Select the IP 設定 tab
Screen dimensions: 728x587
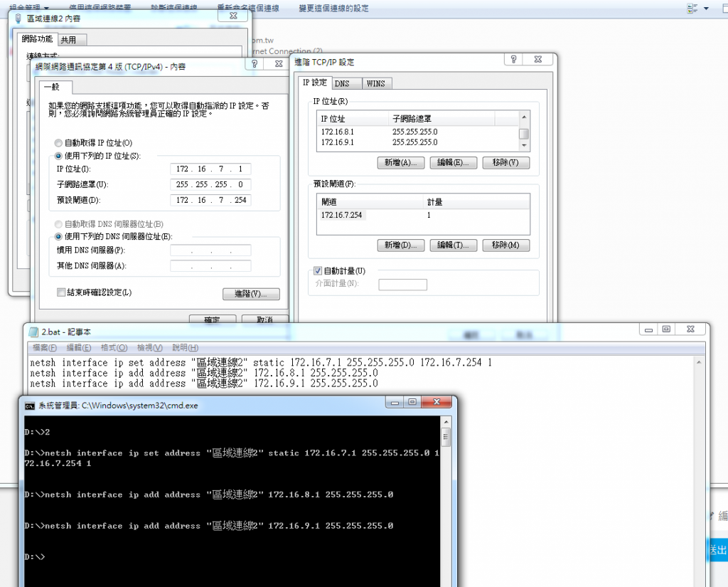point(315,83)
